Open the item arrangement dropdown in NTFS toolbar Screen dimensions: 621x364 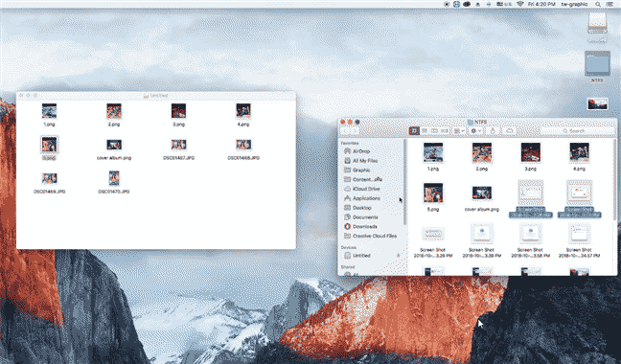coord(459,130)
